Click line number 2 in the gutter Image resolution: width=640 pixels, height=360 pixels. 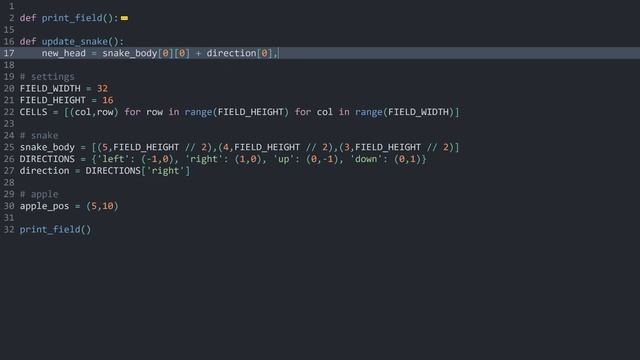(11, 18)
